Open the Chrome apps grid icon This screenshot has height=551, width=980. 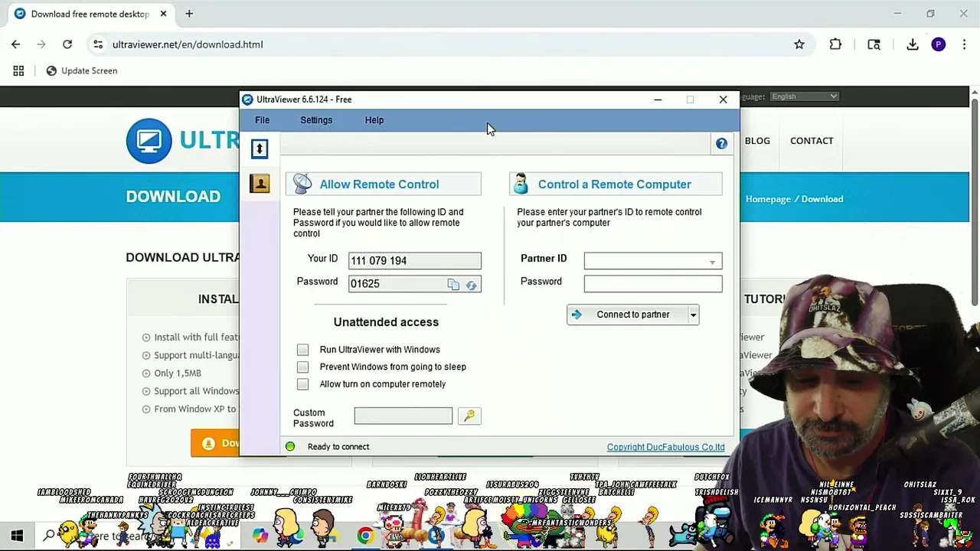click(18, 70)
